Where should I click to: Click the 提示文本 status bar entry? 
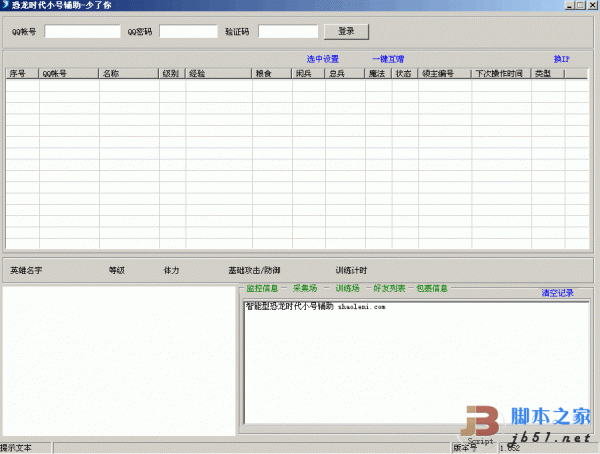pos(16,447)
